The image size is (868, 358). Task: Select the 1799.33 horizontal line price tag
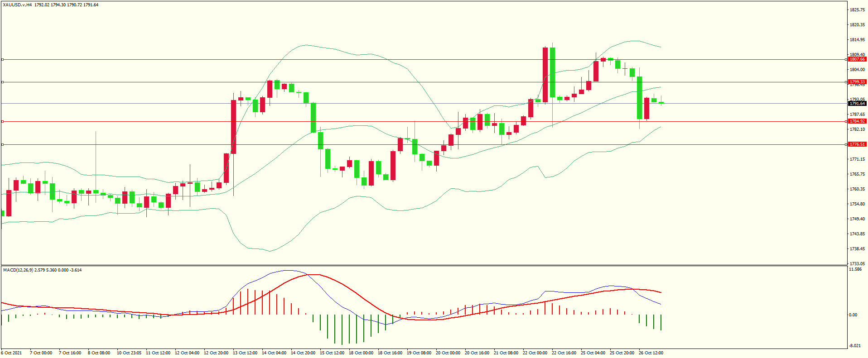point(857,82)
